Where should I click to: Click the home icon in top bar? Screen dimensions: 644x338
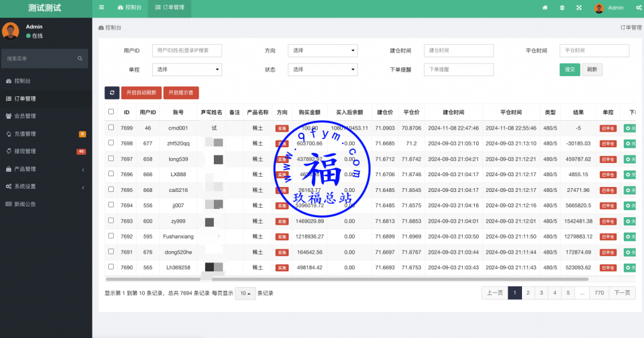(545, 8)
